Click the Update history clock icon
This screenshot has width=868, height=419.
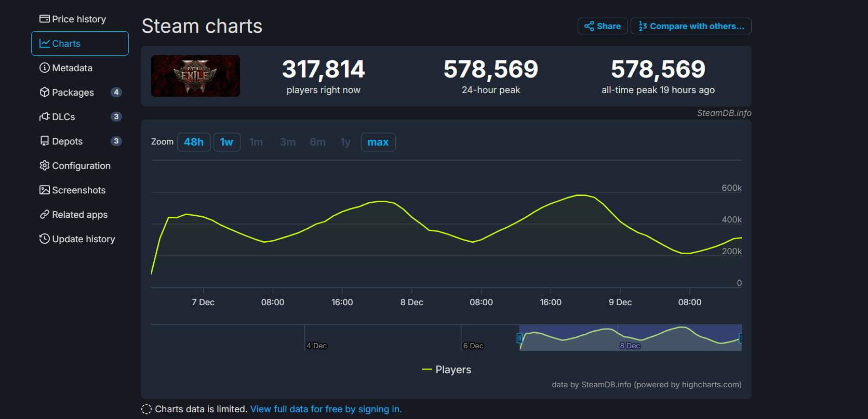pos(45,239)
